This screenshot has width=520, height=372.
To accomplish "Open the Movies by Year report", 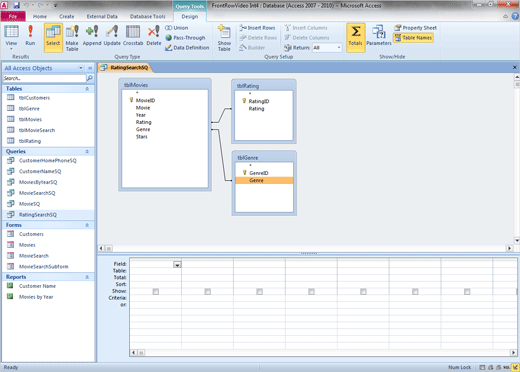I will [x=36, y=297].
